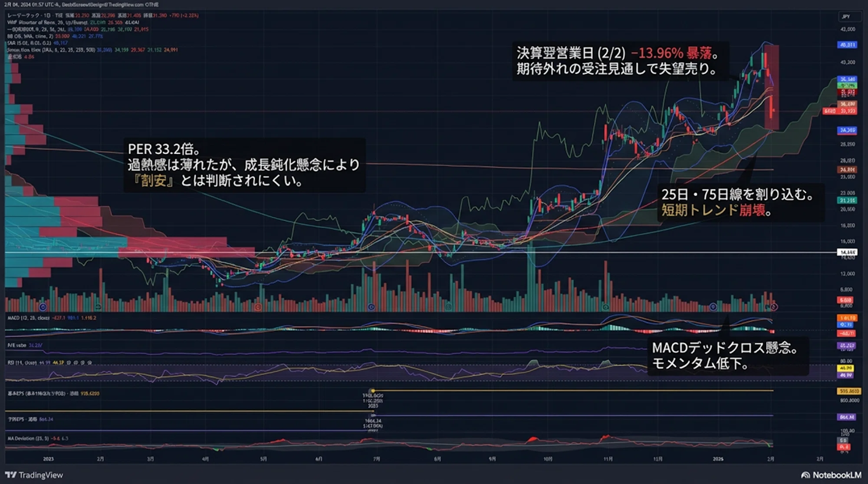Image resolution: width=868 pixels, height=484 pixels.
Task: Click the yellow 535.8 EPS axis tag
Action: point(849,391)
